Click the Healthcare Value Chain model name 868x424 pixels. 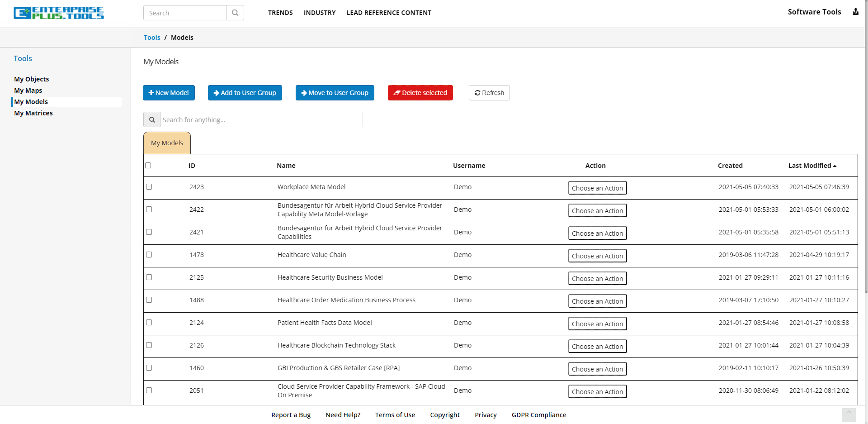pyautogui.click(x=312, y=255)
